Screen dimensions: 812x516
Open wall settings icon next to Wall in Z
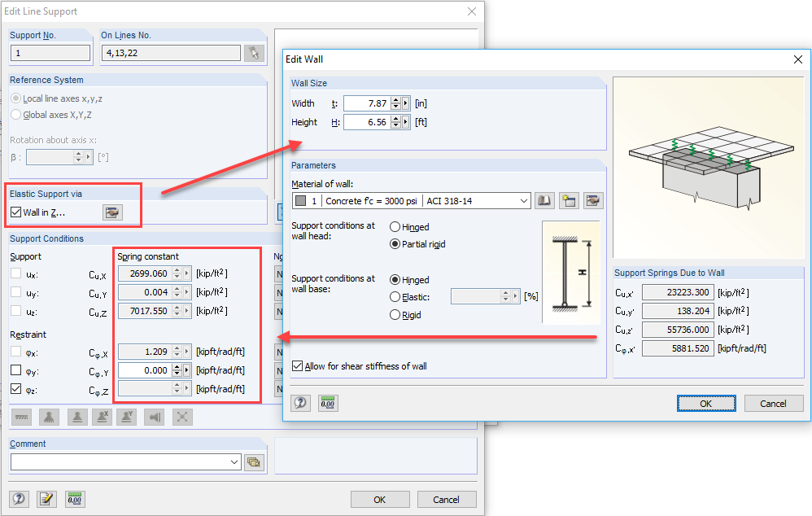tap(112, 212)
